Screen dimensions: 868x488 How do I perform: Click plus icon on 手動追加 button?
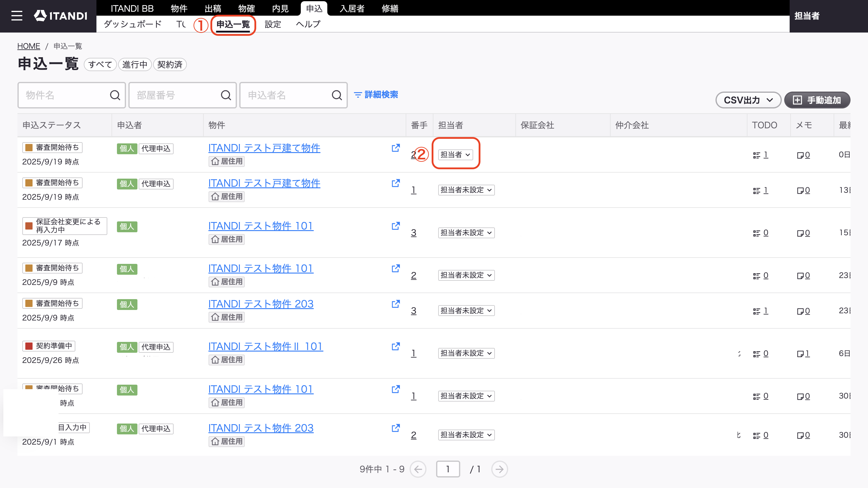[797, 100]
